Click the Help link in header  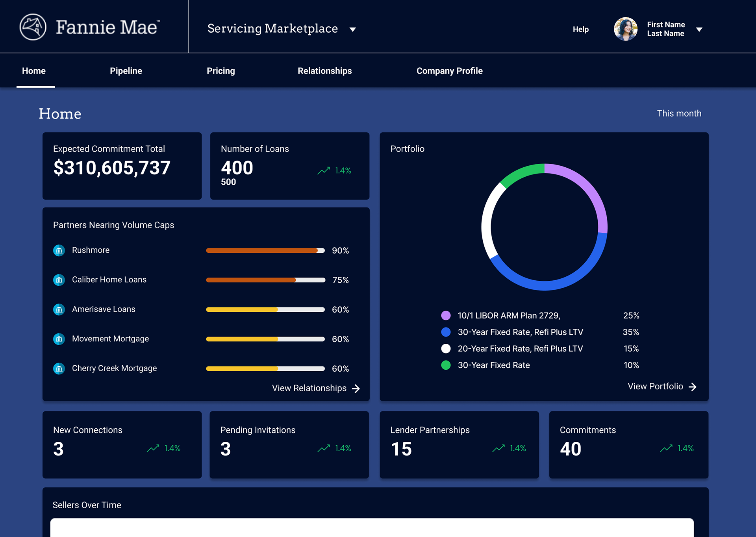pyautogui.click(x=580, y=30)
